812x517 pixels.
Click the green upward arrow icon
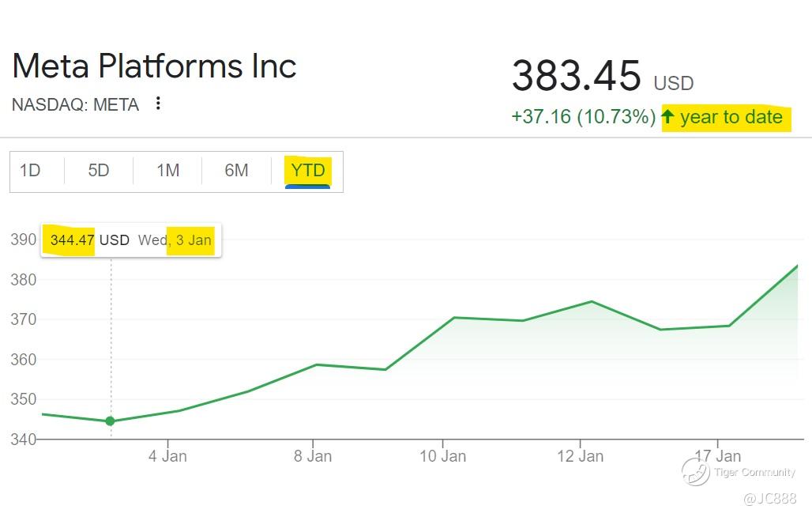pos(668,117)
